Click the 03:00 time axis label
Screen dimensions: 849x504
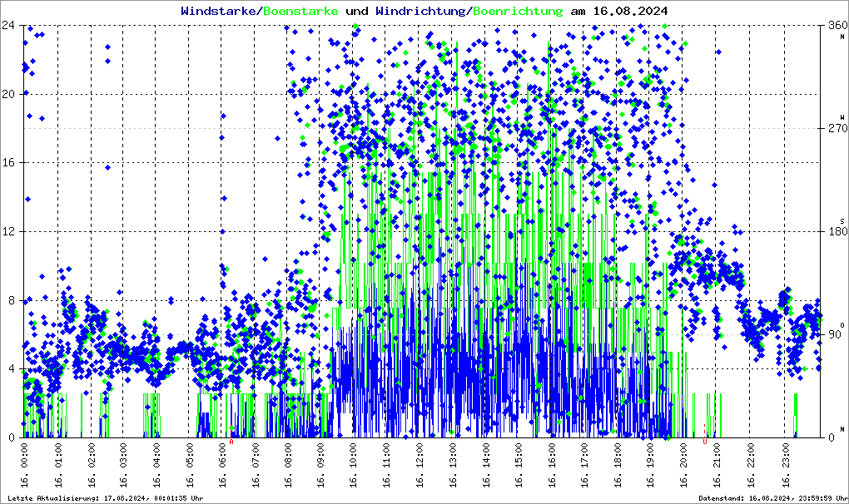tap(124, 465)
